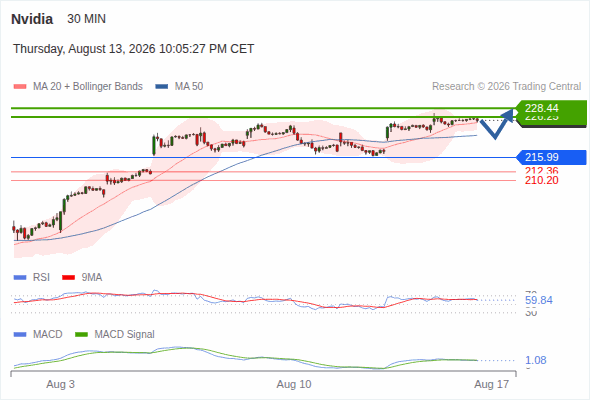590x400 pixels.
Task: Click the MACD Signal legend label
Action: pos(125,335)
